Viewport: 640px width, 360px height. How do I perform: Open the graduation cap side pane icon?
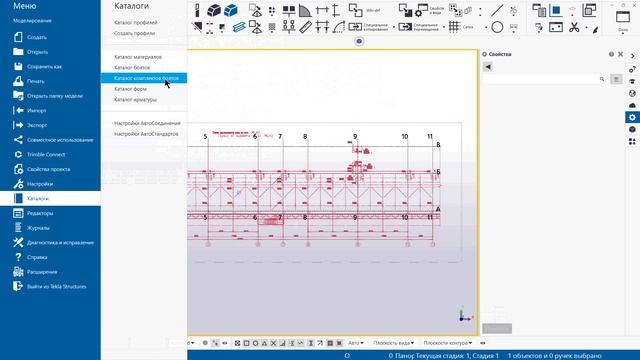point(632,81)
